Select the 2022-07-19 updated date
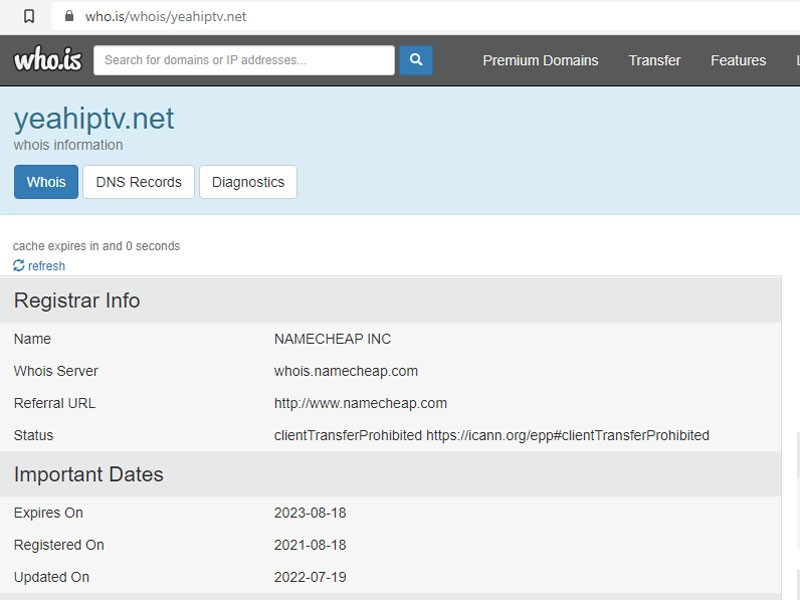 coord(310,577)
